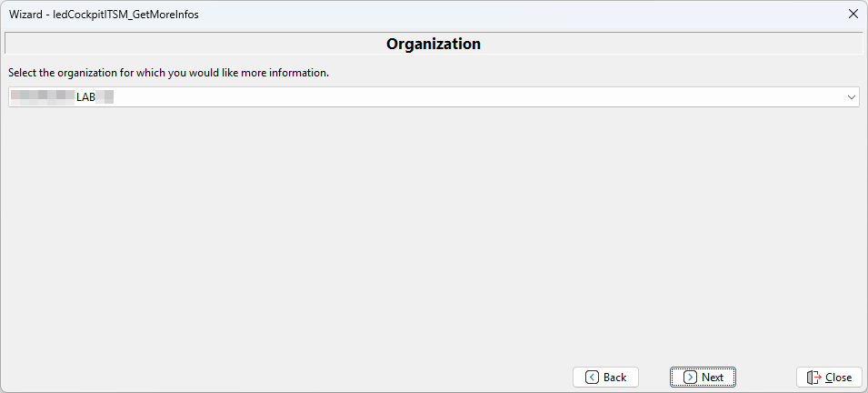Click the blurred prefix of the organization name
The image size is (868, 393).
point(41,97)
